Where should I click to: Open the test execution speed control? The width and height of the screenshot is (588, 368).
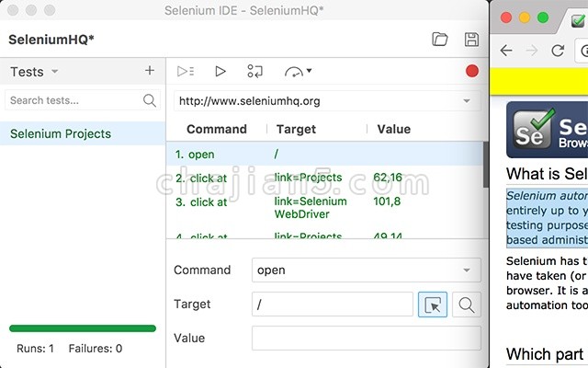click(298, 71)
